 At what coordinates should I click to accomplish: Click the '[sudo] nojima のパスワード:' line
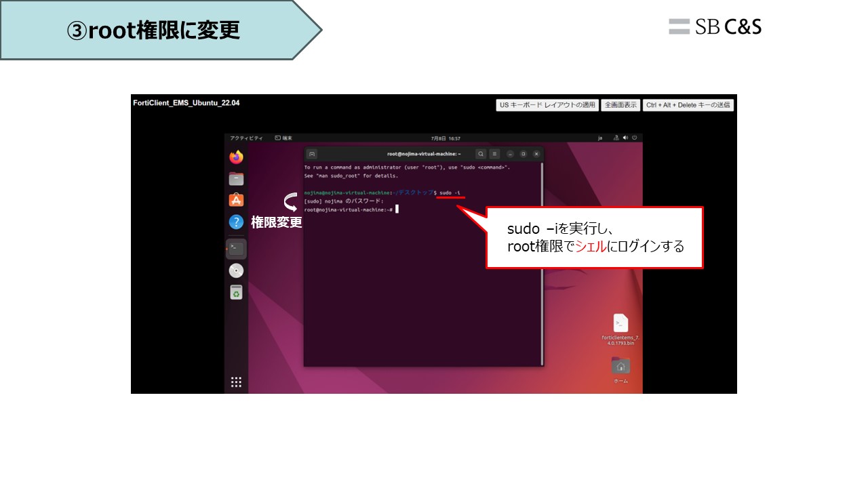click(344, 201)
